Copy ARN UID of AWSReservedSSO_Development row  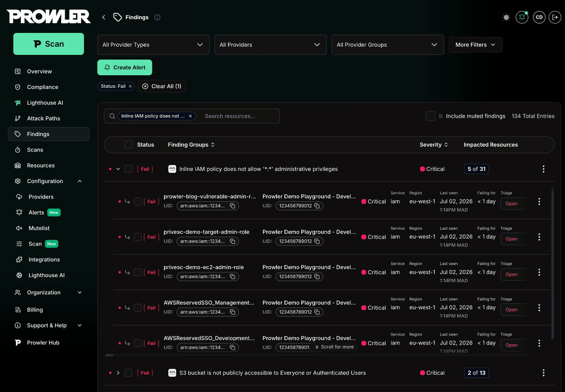[233, 347]
